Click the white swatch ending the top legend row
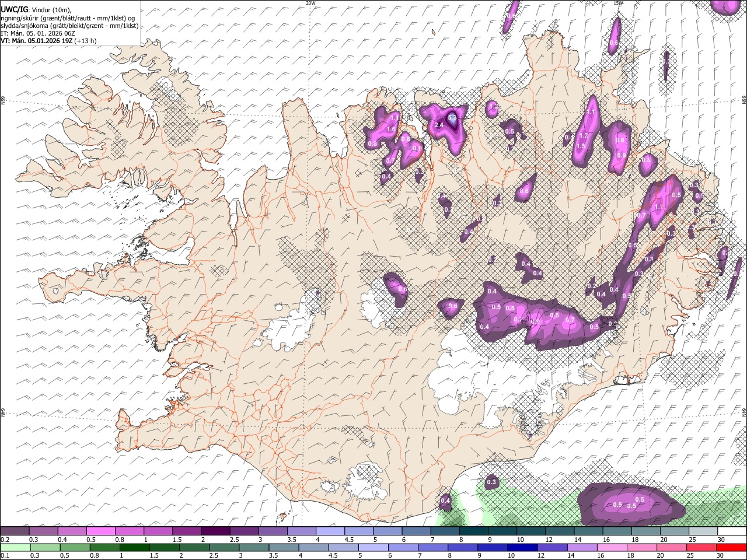Screen dimensions: 747x560 coord(732,531)
